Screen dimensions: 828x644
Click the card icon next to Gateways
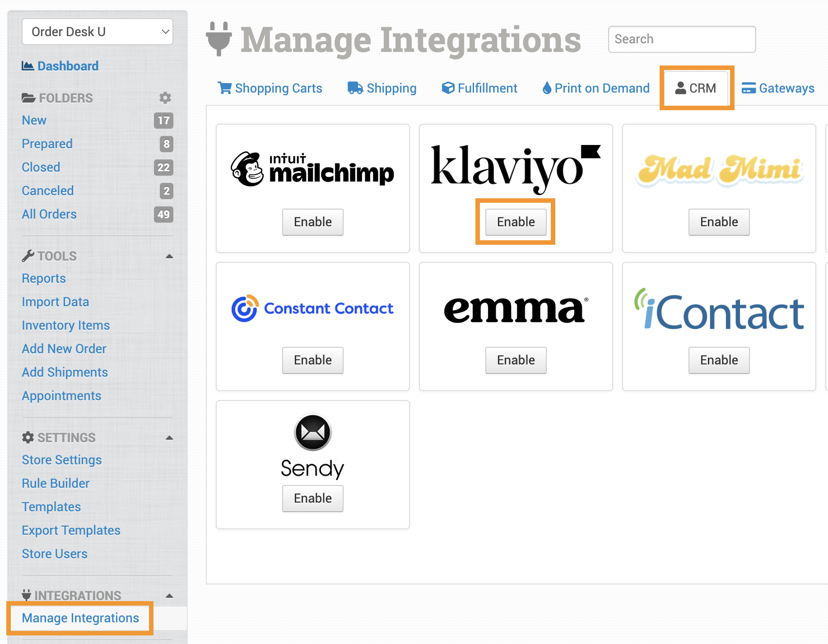[749, 88]
